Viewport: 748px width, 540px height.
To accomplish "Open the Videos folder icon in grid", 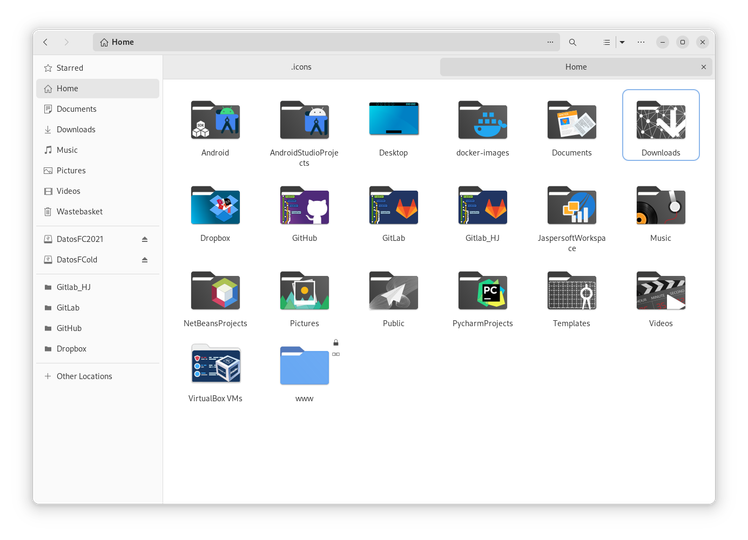I will point(661,291).
